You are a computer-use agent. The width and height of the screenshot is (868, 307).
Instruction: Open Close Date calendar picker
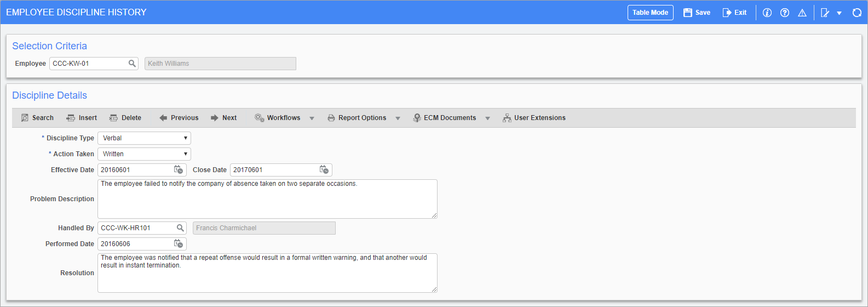(324, 170)
